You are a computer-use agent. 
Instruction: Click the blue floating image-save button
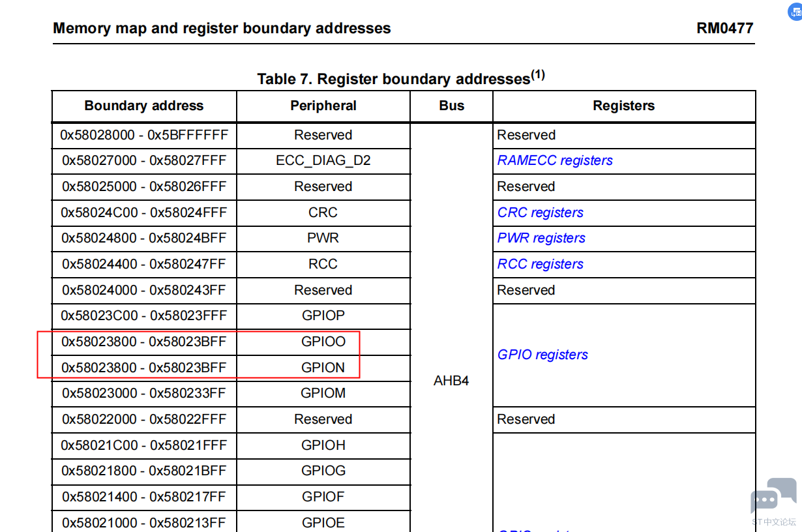click(x=796, y=12)
